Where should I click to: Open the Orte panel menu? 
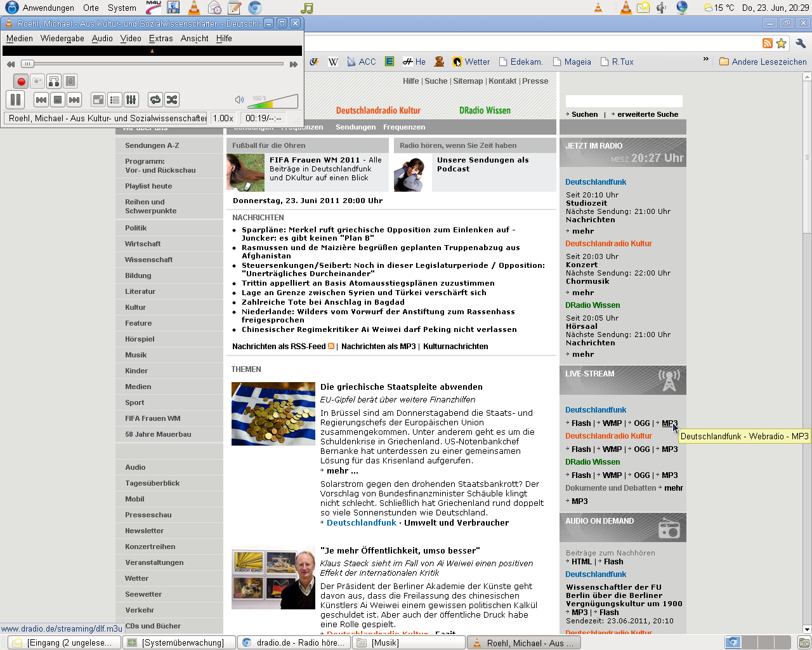point(91,8)
